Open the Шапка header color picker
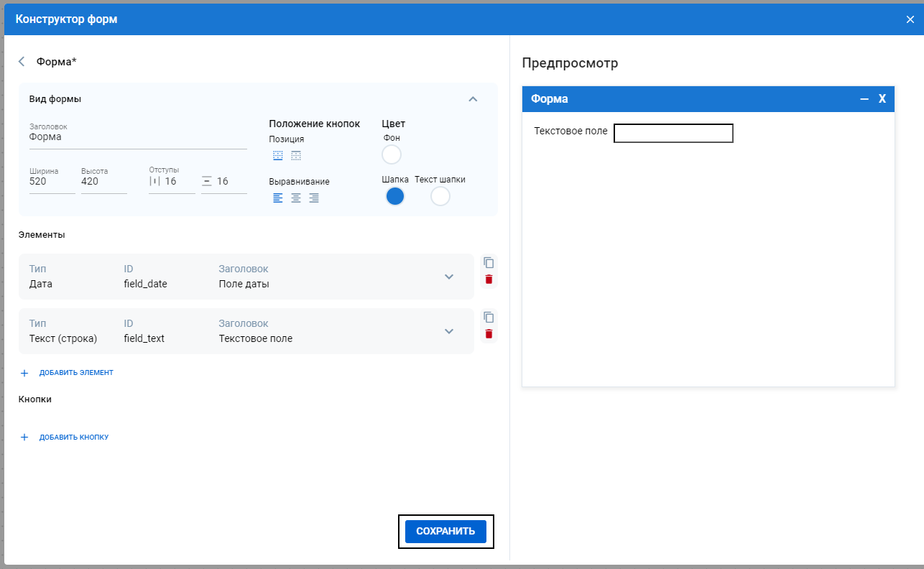 tap(395, 197)
